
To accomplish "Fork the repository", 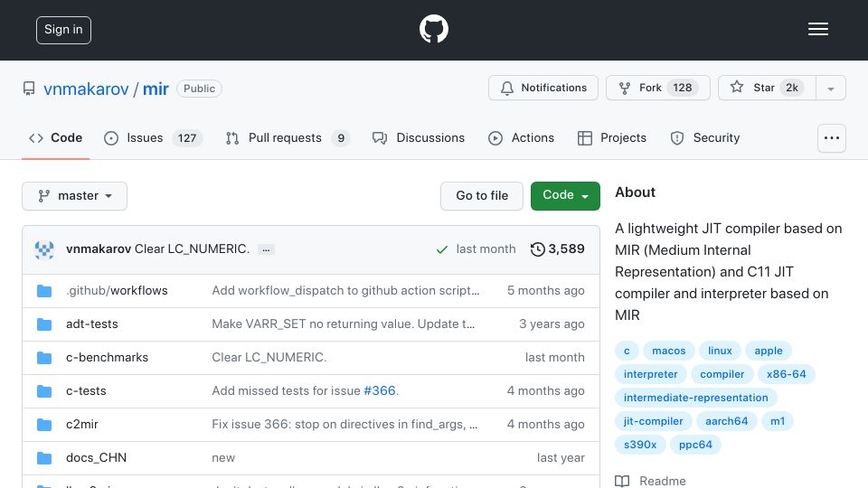I will 657,88.
